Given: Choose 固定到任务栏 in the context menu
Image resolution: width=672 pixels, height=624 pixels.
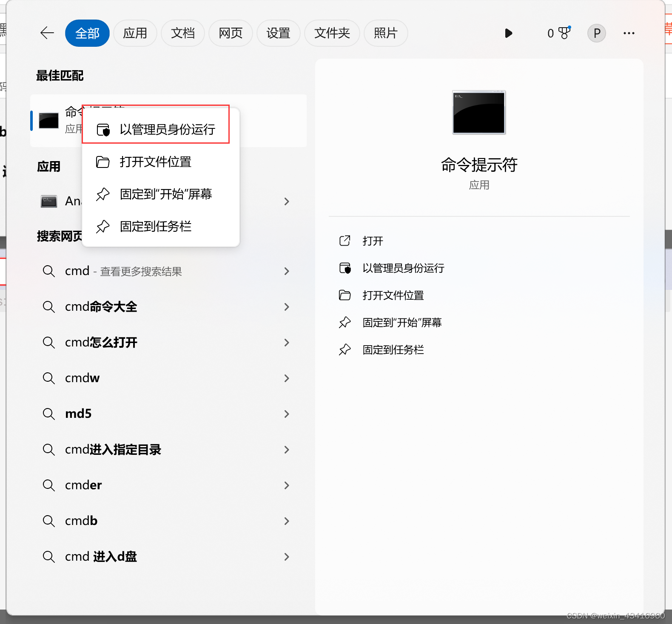Looking at the screenshot, I should [x=161, y=226].
